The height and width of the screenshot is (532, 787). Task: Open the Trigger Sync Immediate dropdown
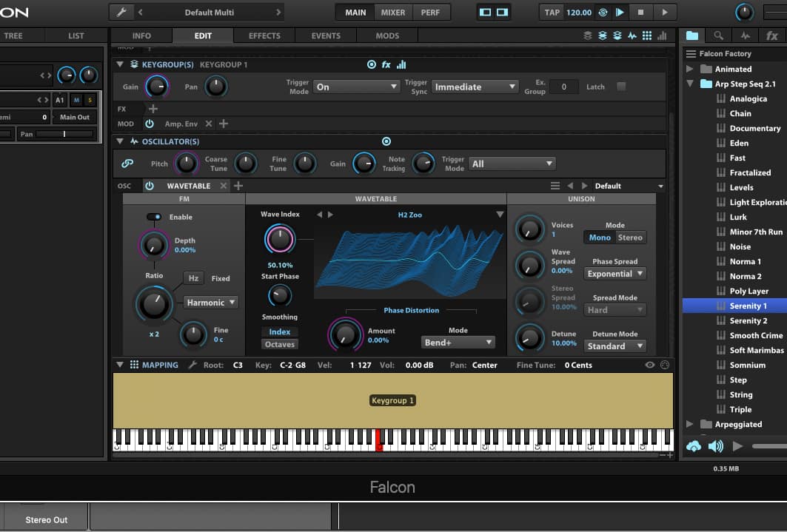(x=475, y=87)
